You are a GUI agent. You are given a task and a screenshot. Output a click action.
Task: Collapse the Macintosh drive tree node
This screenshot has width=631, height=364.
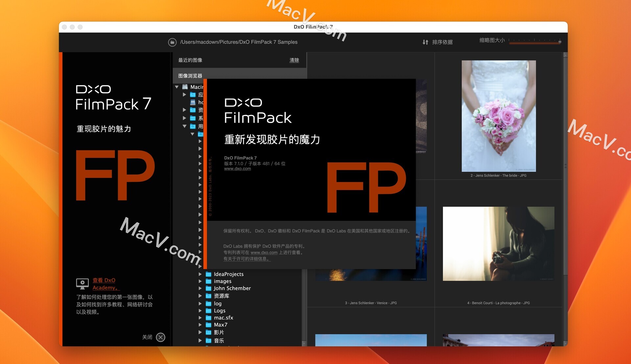(177, 87)
